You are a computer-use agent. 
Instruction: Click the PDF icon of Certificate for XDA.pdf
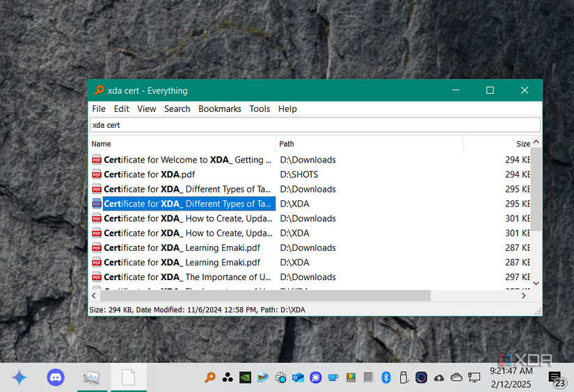[97, 174]
